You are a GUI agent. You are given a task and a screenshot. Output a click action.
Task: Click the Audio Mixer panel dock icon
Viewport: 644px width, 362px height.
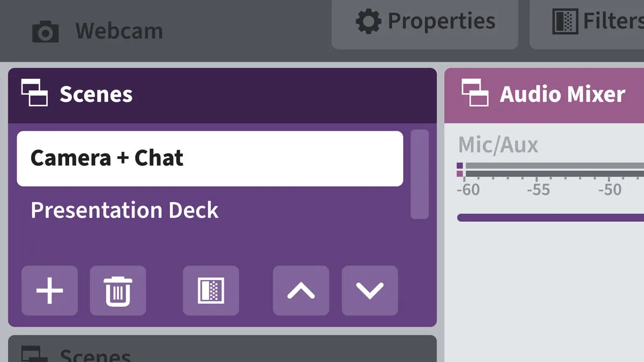[x=475, y=93]
